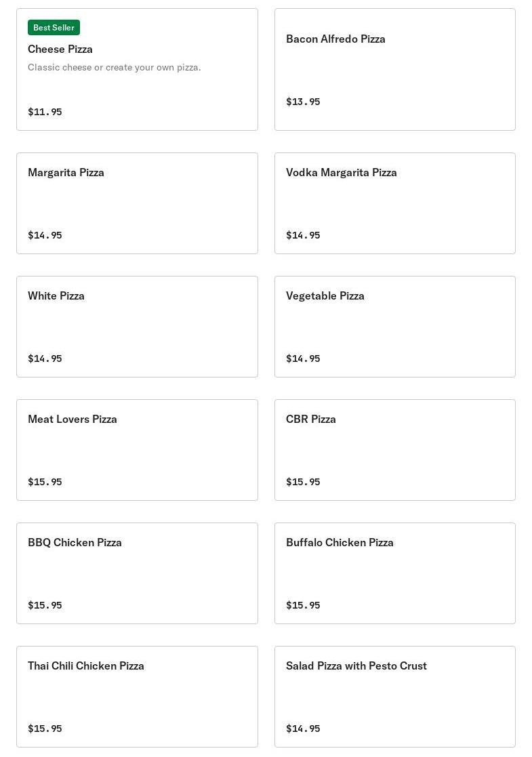Open the Vodka Margarita Pizza card
The width and height of the screenshot is (532, 757).
(395, 203)
